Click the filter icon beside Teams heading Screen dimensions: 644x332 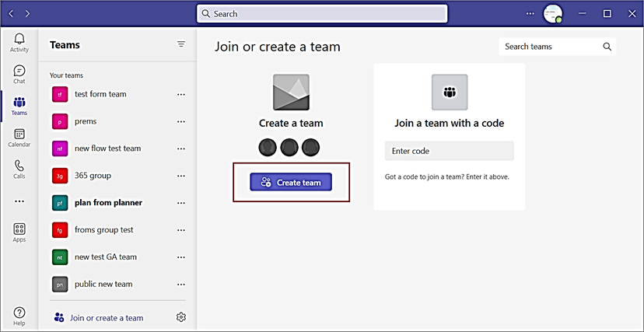[x=181, y=44]
